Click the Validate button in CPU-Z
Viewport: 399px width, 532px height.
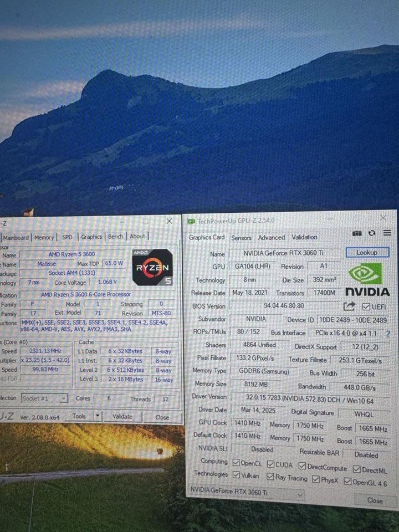pos(122,416)
